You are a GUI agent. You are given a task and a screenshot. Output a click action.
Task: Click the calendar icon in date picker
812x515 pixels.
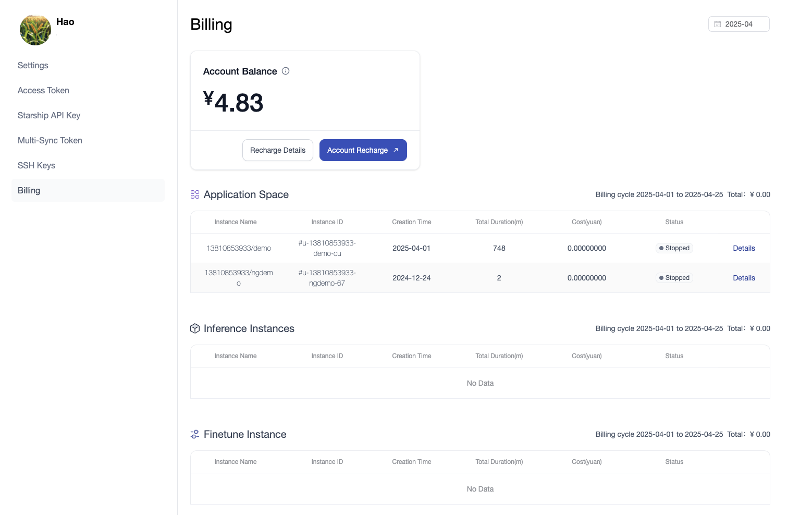click(x=718, y=24)
